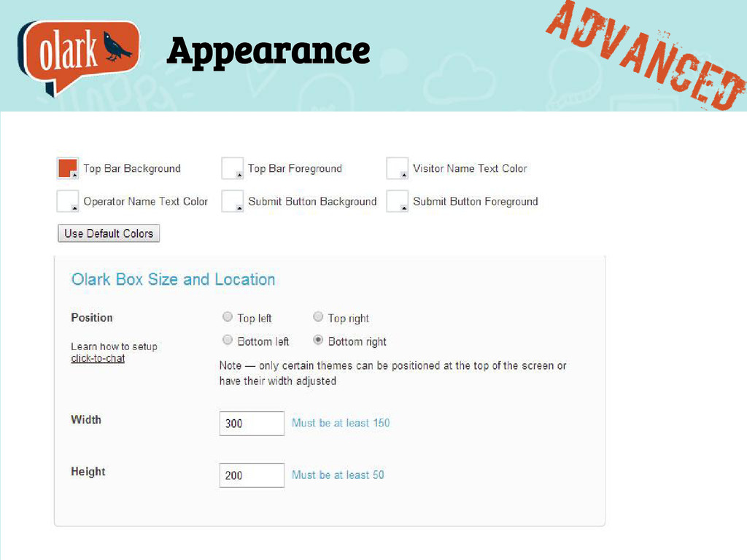Focus the Height input field
The height and width of the screenshot is (560, 747).
[x=252, y=475]
